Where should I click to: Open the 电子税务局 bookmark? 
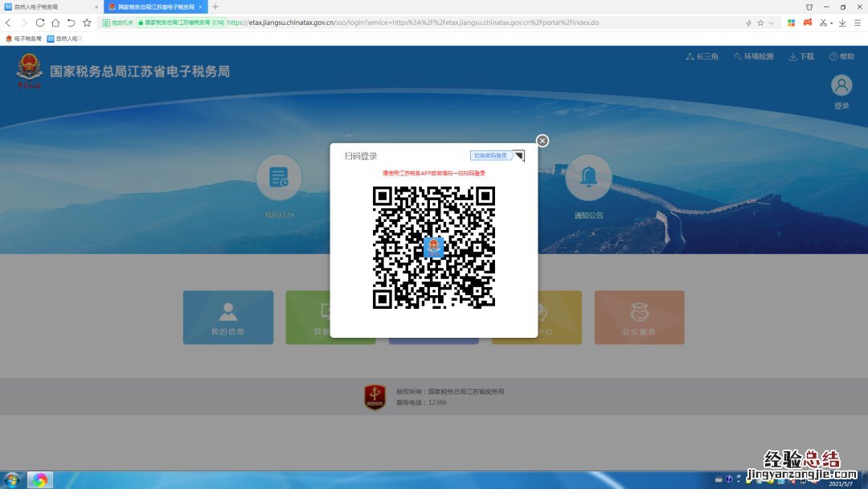(x=23, y=39)
